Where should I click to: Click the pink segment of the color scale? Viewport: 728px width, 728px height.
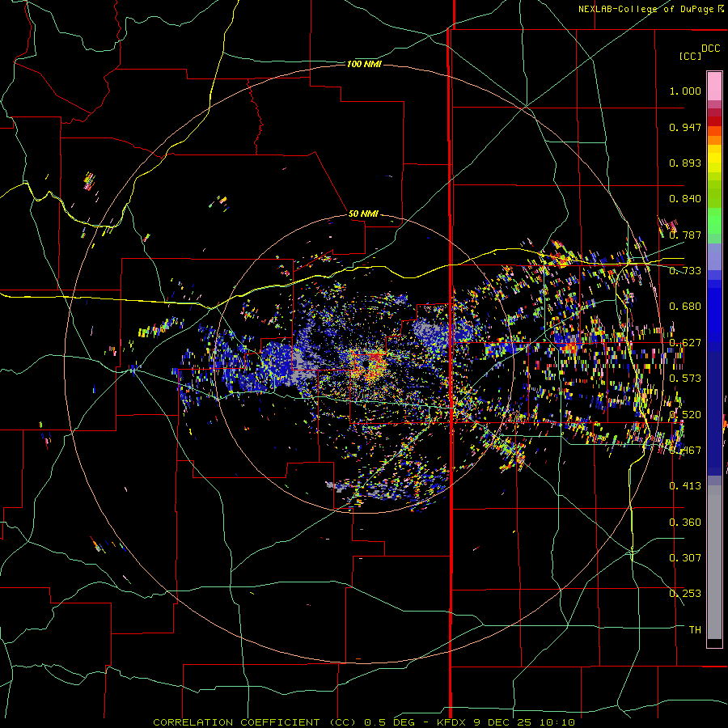(x=714, y=87)
